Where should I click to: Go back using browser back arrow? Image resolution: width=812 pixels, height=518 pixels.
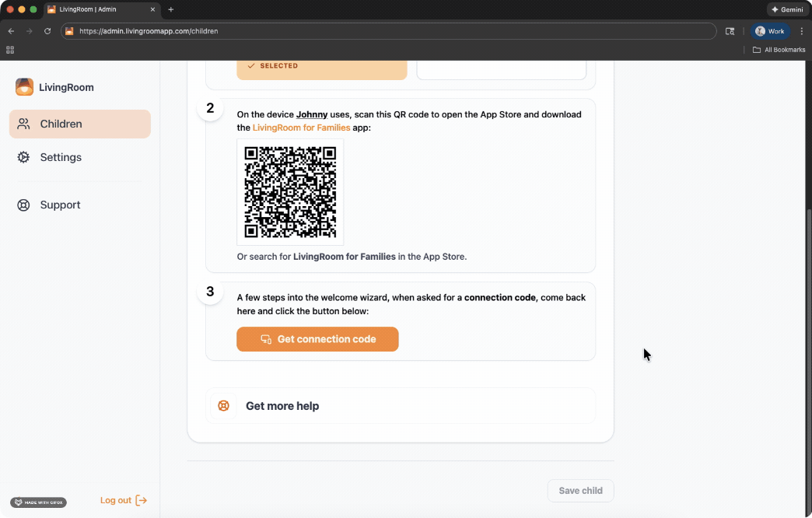point(11,31)
